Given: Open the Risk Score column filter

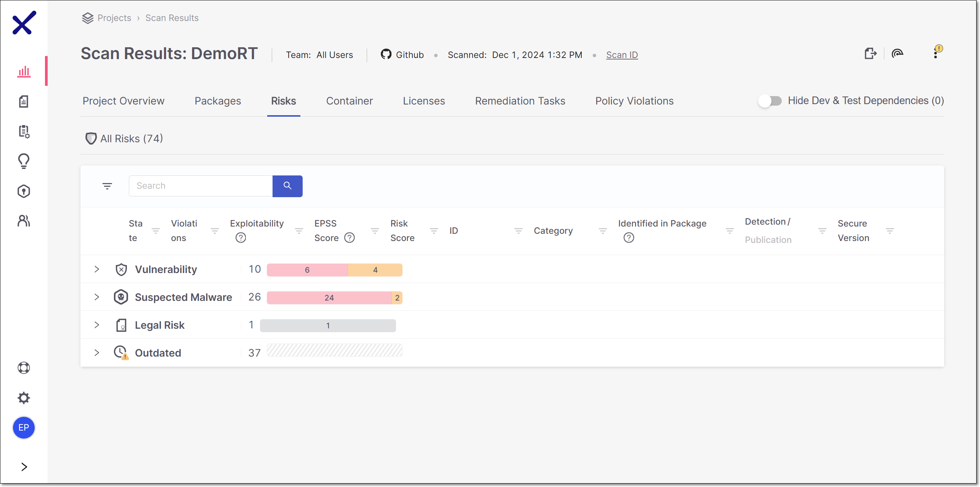Looking at the screenshot, I should pyautogui.click(x=434, y=231).
